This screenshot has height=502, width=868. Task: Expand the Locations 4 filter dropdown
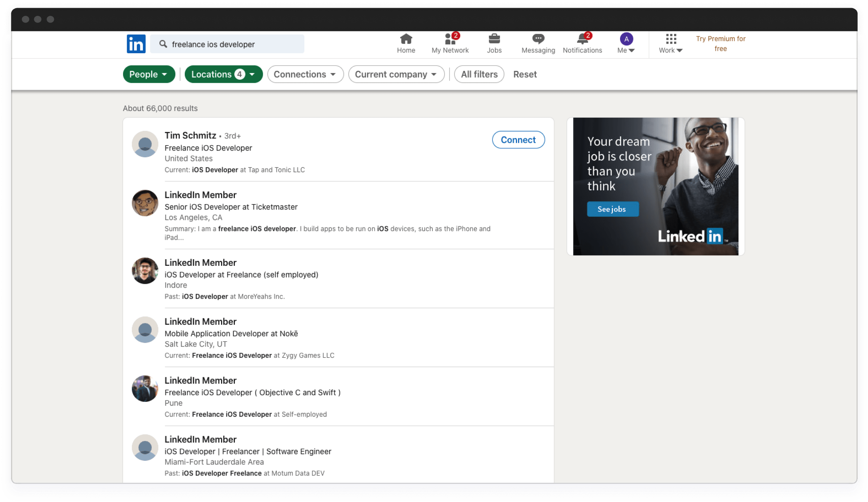click(223, 74)
